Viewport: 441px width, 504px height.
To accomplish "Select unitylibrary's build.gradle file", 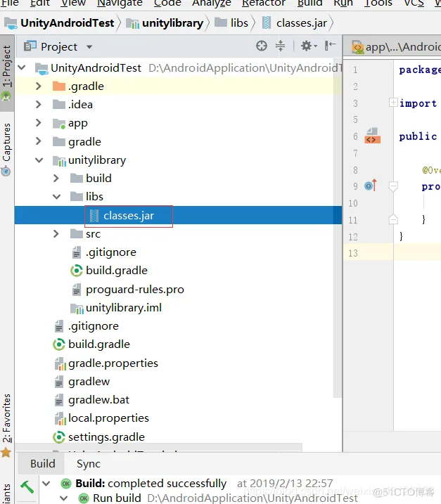I will tap(117, 271).
